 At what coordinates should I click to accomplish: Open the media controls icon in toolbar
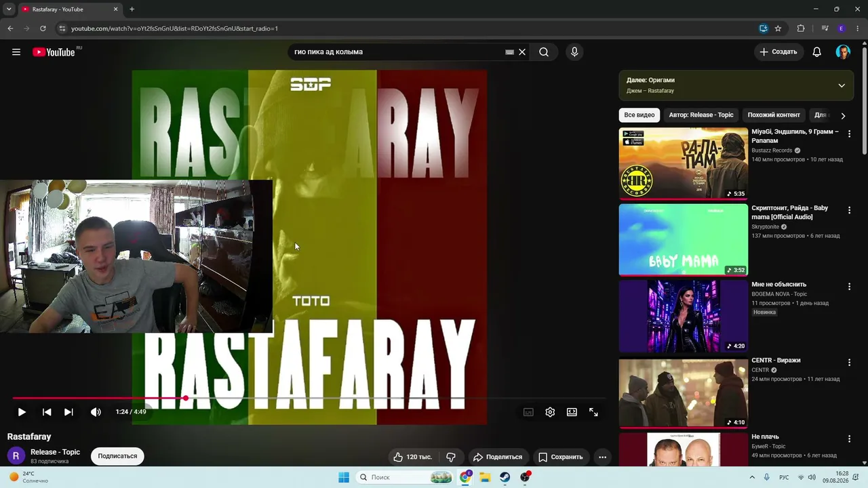825,28
